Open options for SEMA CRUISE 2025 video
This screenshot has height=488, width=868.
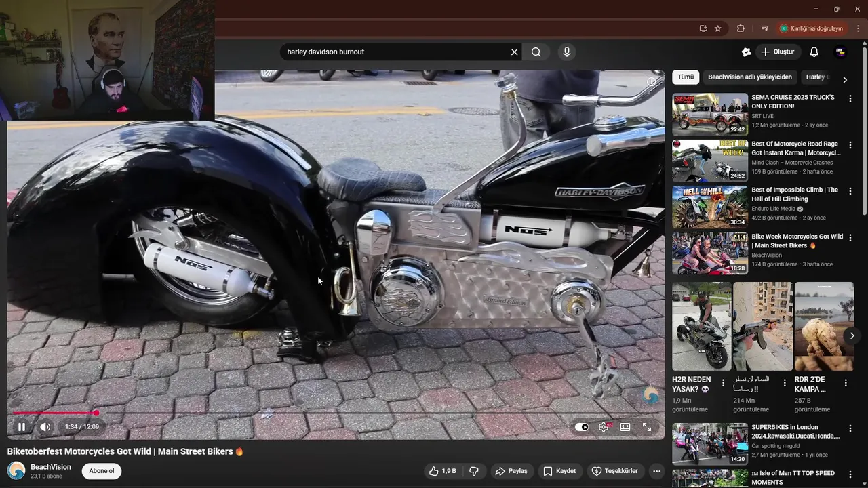coord(850,98)
